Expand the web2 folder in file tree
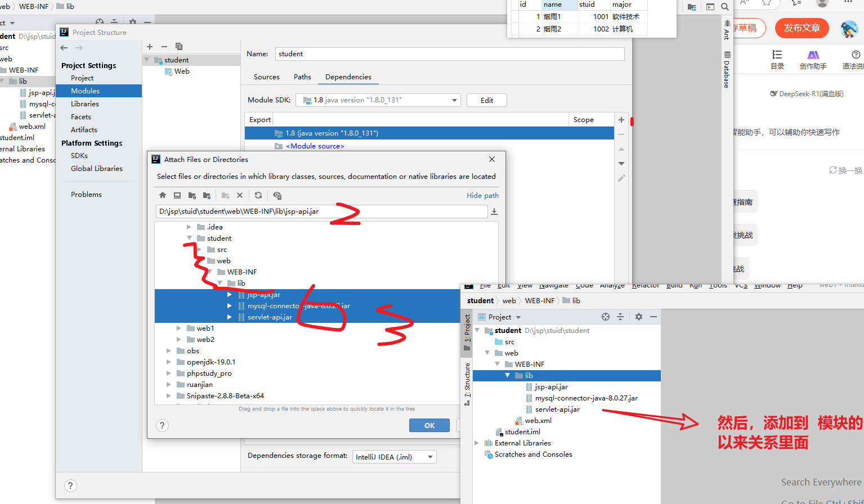Screen dimensions: 864x504 (x=179, y=339)
